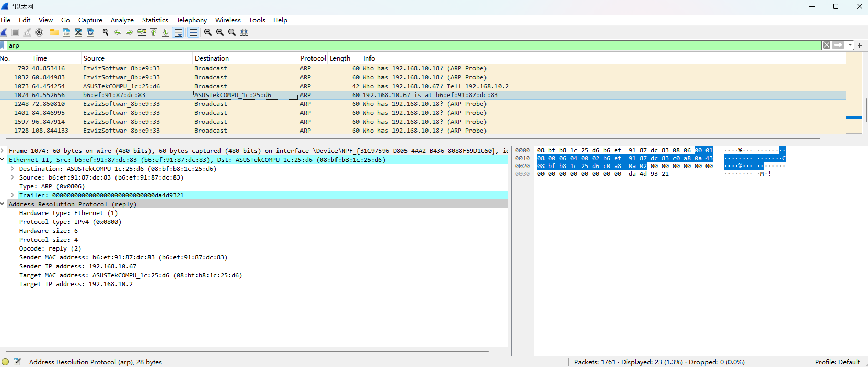Jump to the first packet

click(154, 32)
